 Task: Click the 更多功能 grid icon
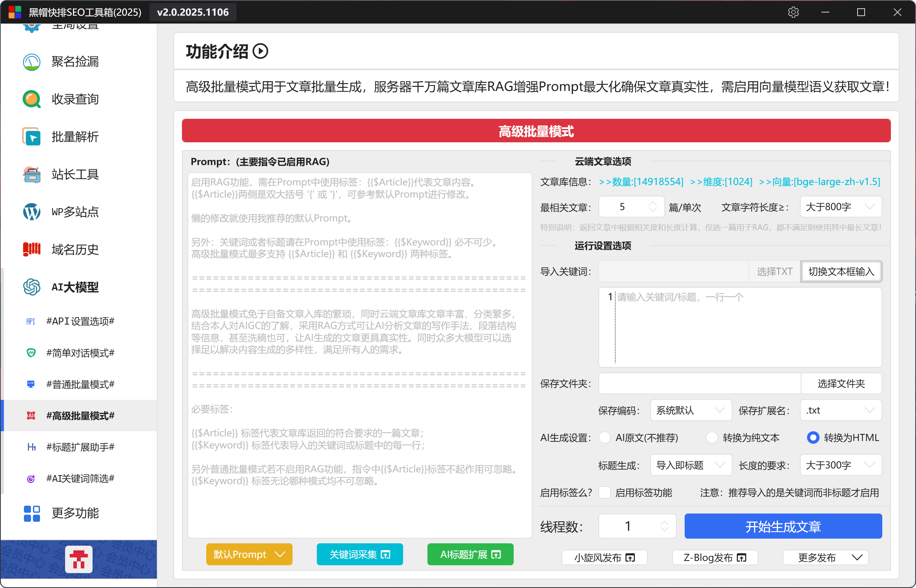(x=31, y=513)
